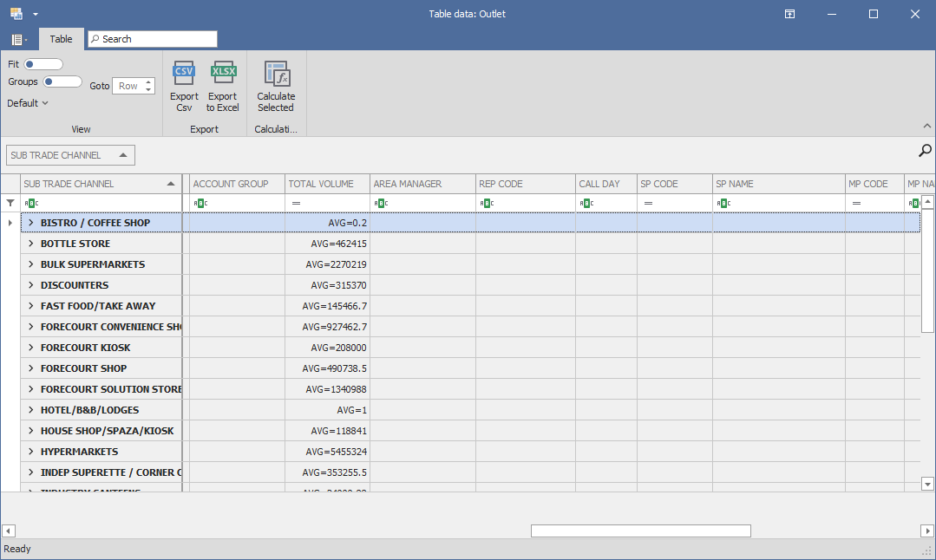The height and width of the screenshot is (560, 936).
Task: Click the Search box in the ribbon
Action: tap(153, 39)
